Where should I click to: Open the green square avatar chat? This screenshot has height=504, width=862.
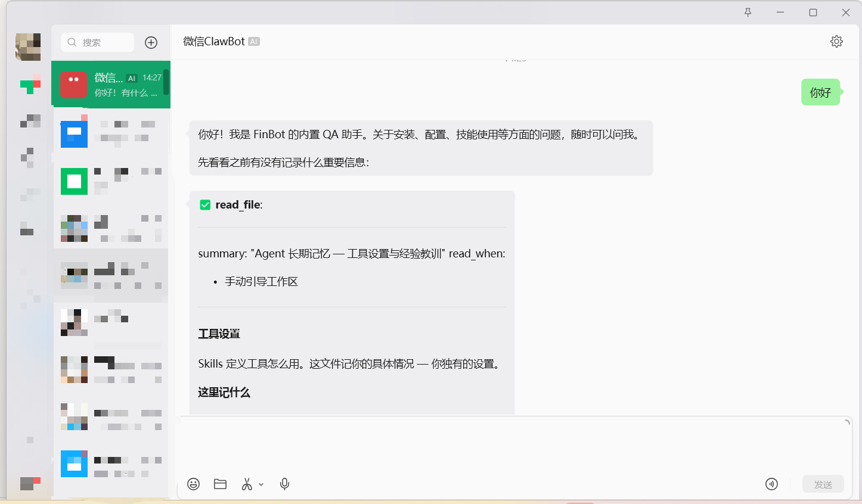click(x=111, y=181)
